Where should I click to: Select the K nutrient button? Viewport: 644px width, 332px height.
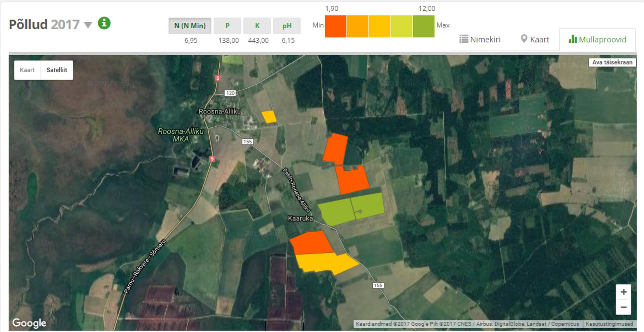tap(257, 26)
